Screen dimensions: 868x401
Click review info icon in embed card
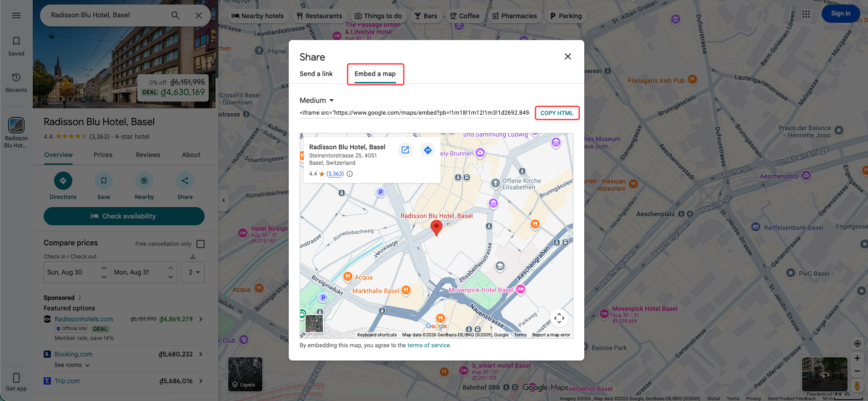click(x=350, y=174)
